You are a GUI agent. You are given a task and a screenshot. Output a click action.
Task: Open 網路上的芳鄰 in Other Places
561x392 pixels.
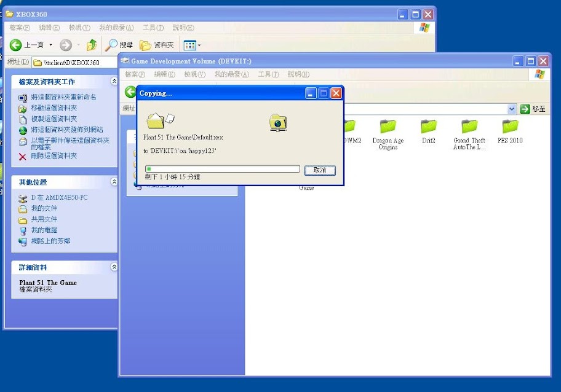tap(50, 241)
